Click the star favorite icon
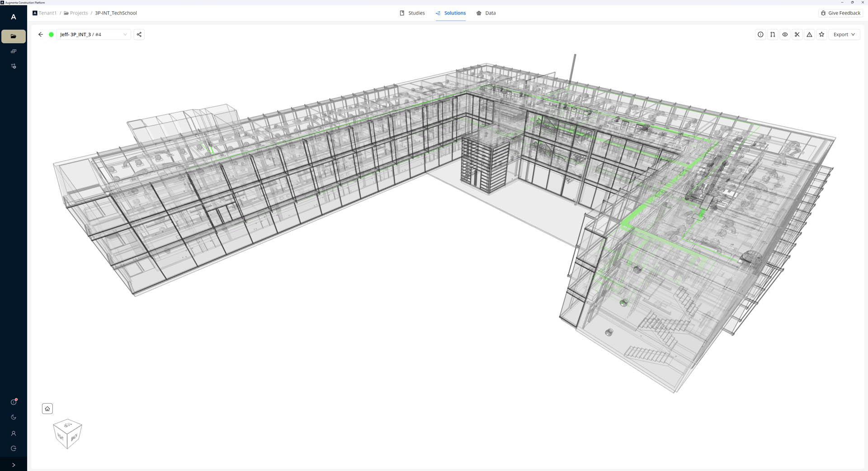 pyautogui.click(x=821, y=34)
